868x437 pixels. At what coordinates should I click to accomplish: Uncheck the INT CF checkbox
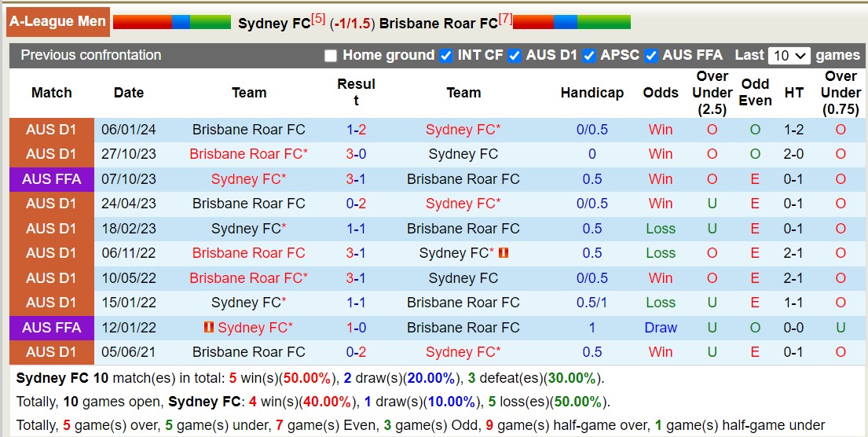[445, 56]
